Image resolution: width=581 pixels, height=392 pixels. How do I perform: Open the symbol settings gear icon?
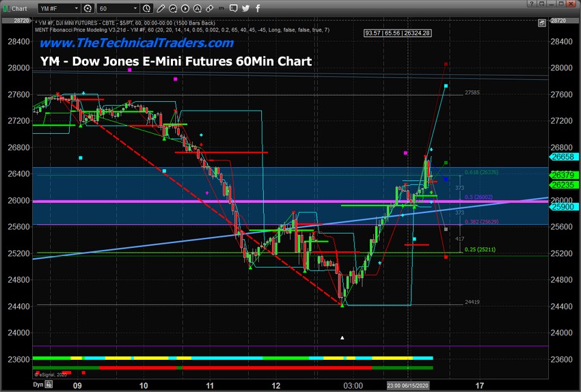(x=88, y=8)
